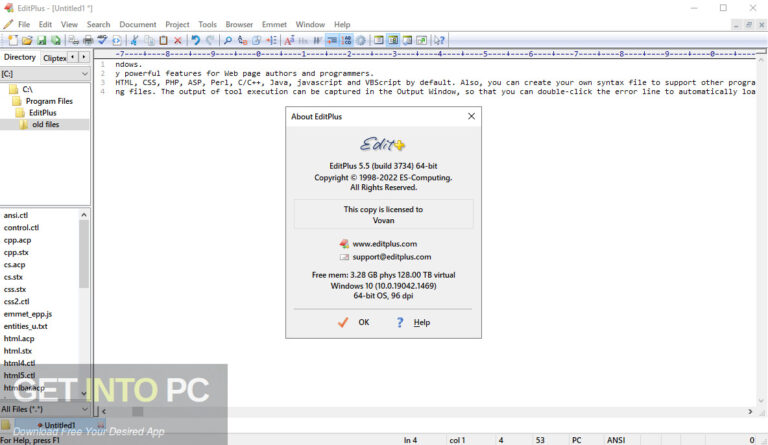The width and height of the screenshot is (768, 445).
Task: View document in browser icon
Action: (117, 40)
